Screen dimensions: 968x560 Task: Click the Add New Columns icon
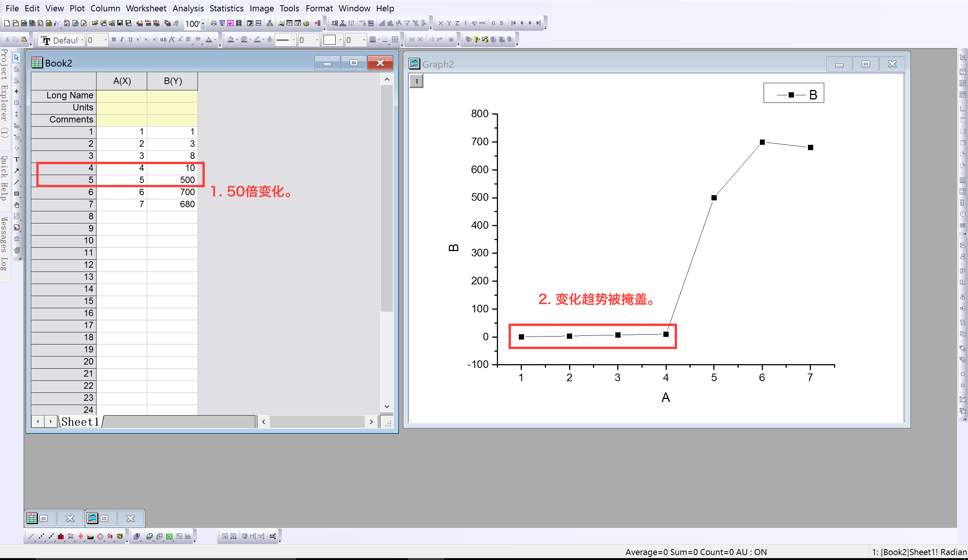(x=317, y=23)
